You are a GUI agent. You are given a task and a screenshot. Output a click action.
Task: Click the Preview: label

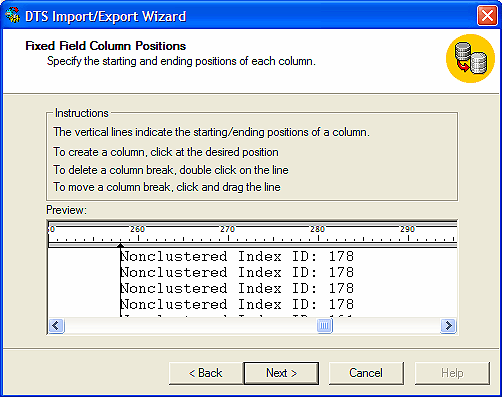point(66,210)
